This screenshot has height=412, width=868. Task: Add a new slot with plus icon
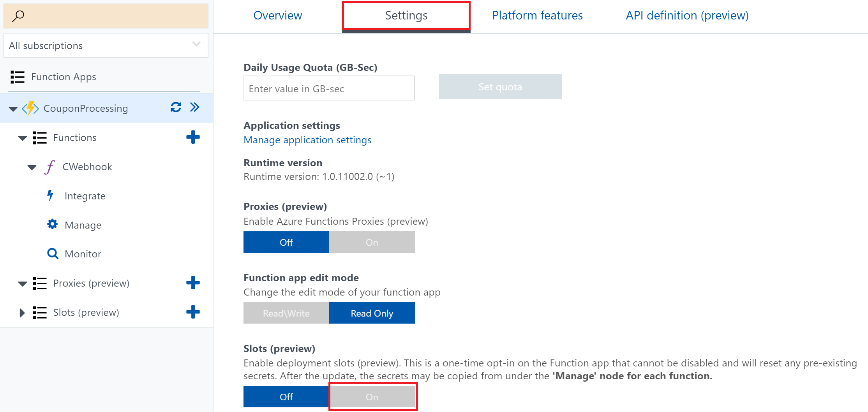pyautogui.click(x=193, y=312)
